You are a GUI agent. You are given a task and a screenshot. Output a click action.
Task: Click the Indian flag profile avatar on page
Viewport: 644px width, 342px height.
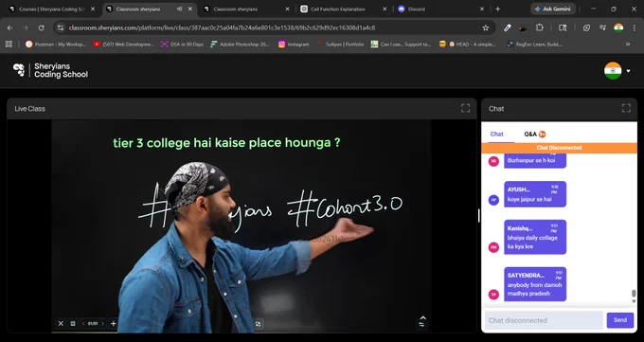point(613,71)
